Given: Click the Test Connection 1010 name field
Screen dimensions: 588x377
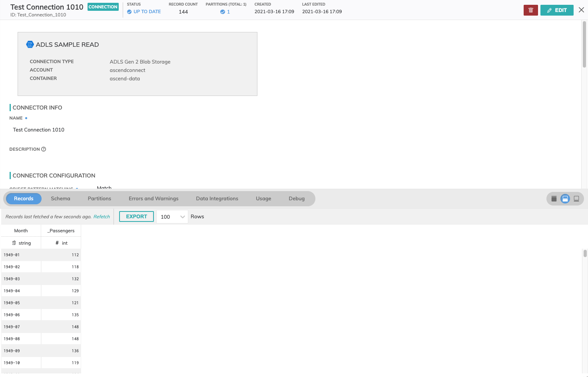Looking at the screenshot, I should 38,130.
